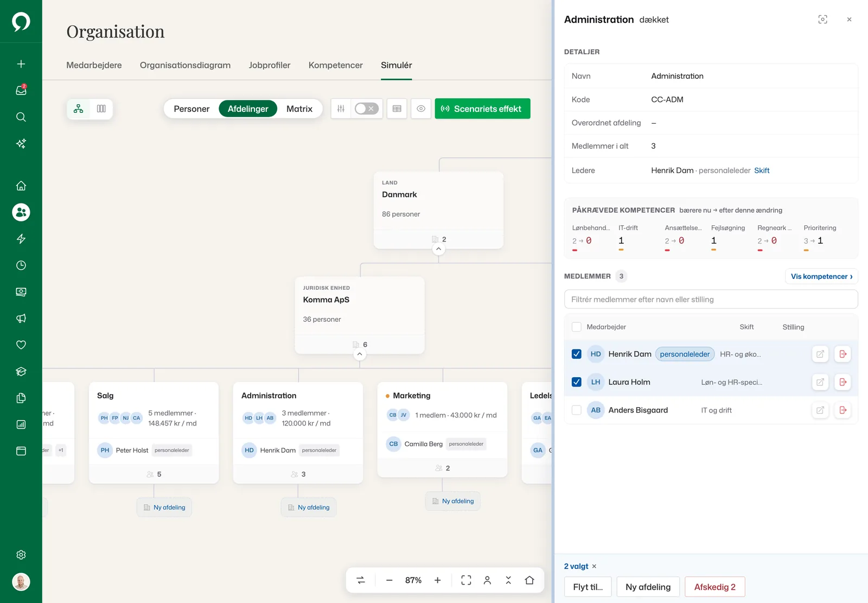
Task: Zoom out with the minus button
Action: [389, 580]
